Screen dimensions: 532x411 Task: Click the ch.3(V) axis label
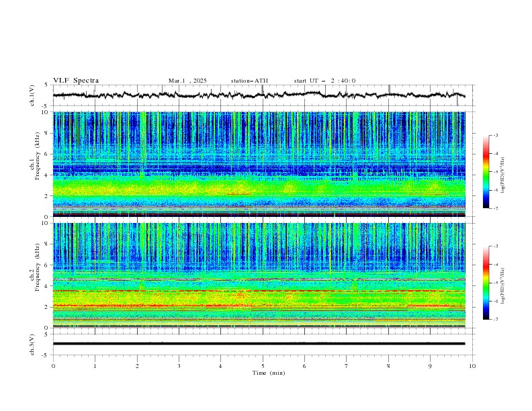point(32,345)
